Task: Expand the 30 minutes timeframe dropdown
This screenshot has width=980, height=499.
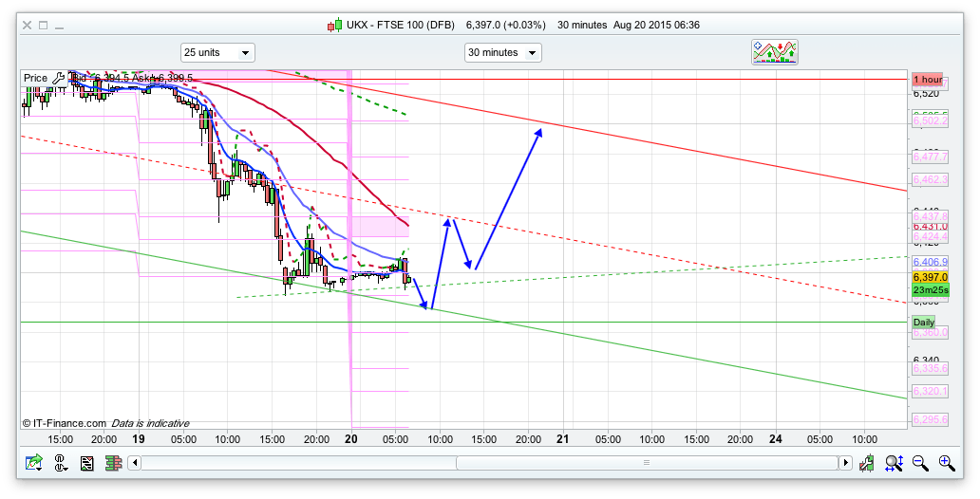Action: (502, 53)
